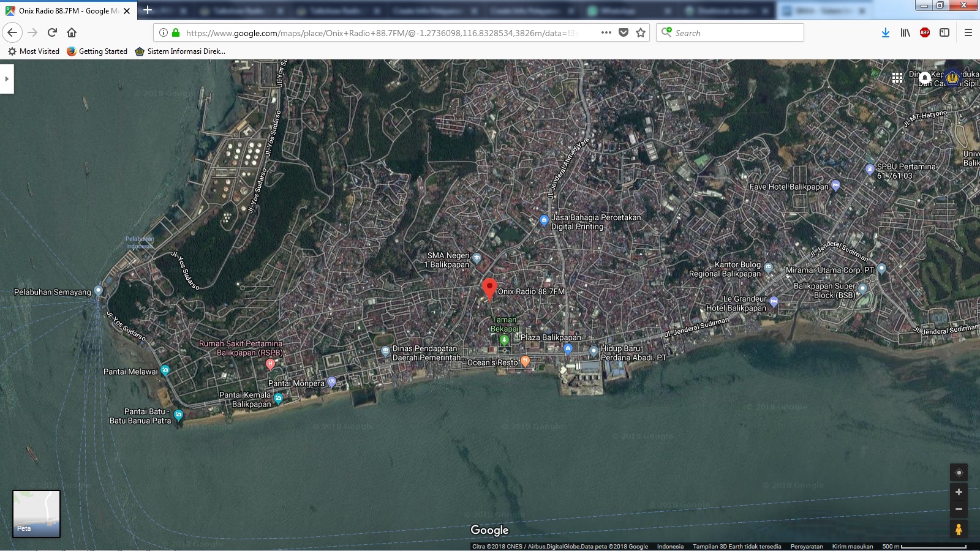Show your current location on map

pyautogui.click(x=959, y=473)
